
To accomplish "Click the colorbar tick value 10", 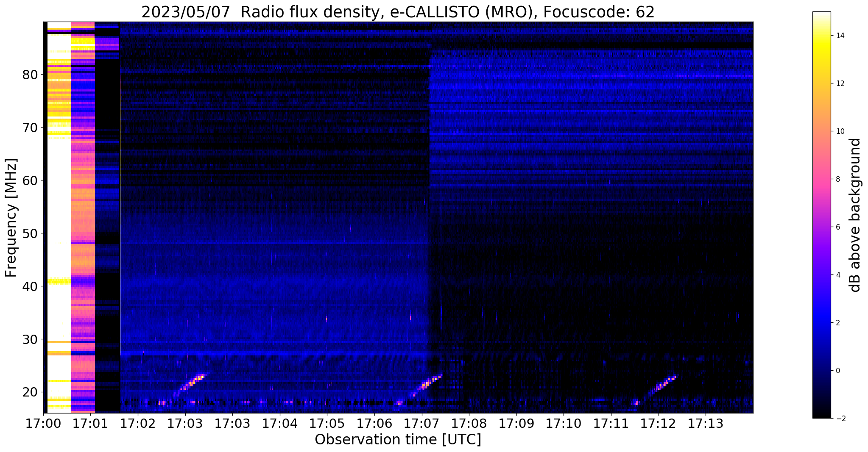I will coord(840,131).
